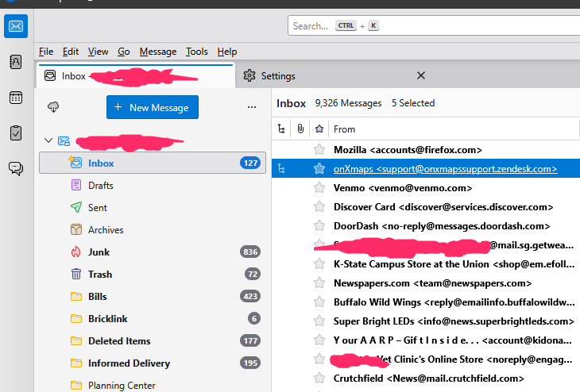Open the Tools menu
580x392 pixels.
197,52
